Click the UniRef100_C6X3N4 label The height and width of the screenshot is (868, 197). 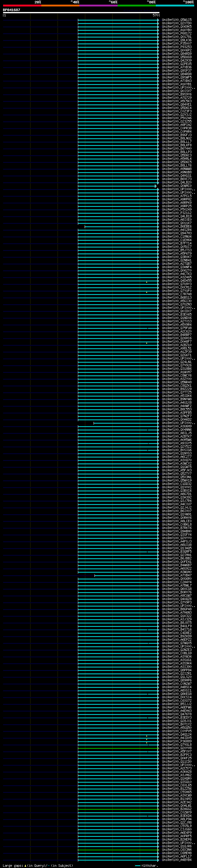(176, 850)
